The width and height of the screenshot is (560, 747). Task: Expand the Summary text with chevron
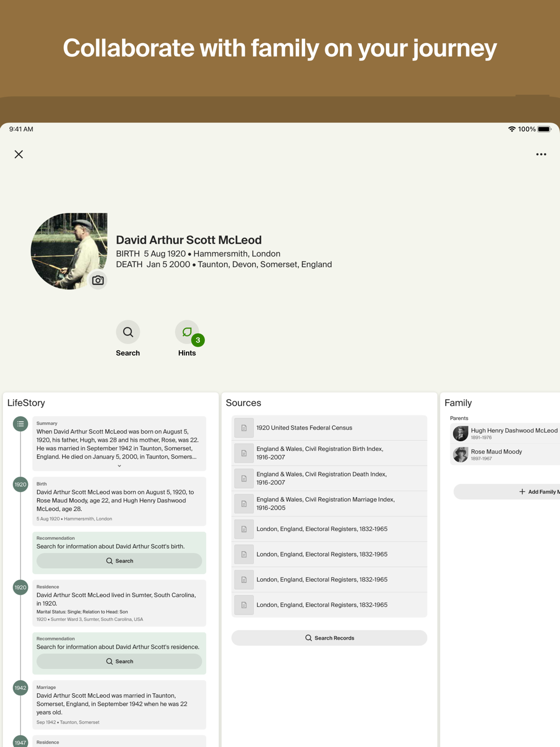[x=119, y=466]
